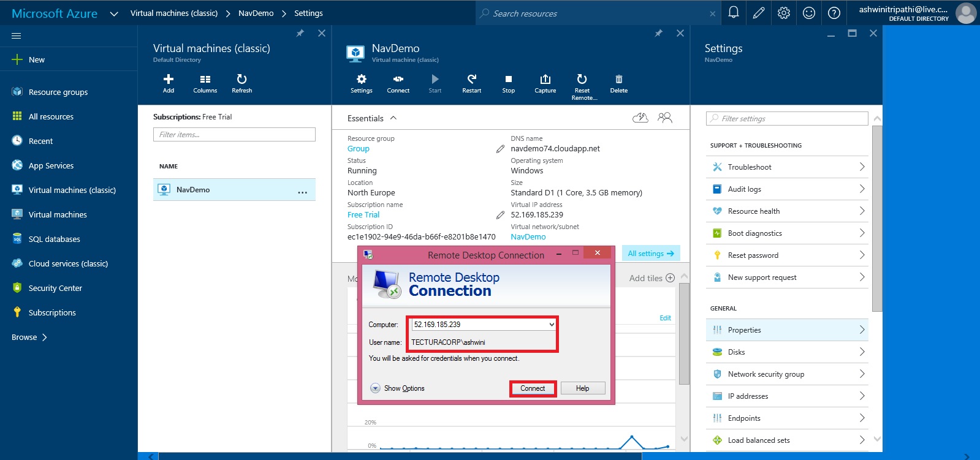
Task: Select SQL databases in the sidebar
Action: pos(54,239)
